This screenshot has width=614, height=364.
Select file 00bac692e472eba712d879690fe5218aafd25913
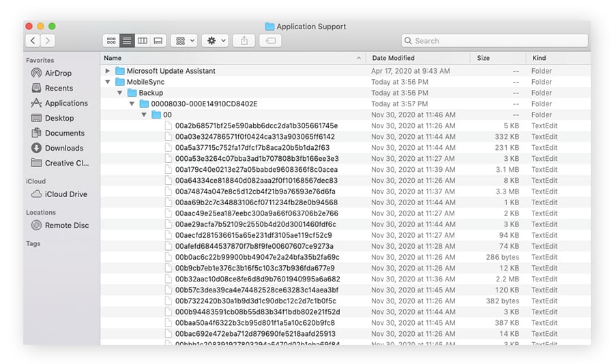255,334
